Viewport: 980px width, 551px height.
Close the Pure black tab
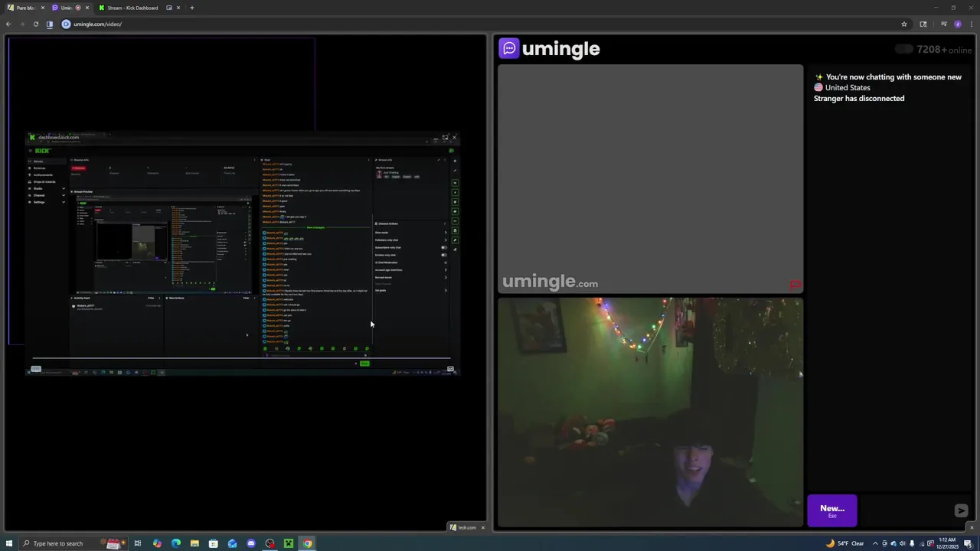(41, 8)
